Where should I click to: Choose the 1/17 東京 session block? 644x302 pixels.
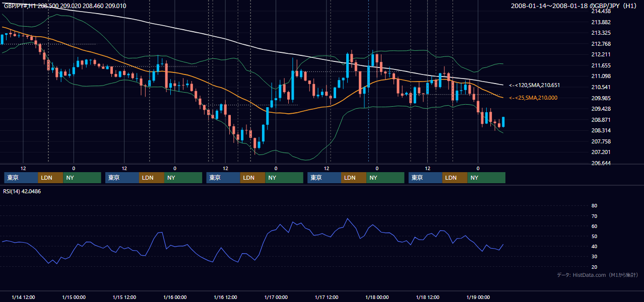324,178
